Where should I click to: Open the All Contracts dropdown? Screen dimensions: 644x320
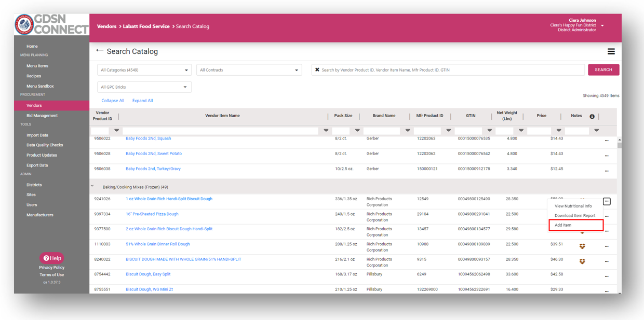249,70
